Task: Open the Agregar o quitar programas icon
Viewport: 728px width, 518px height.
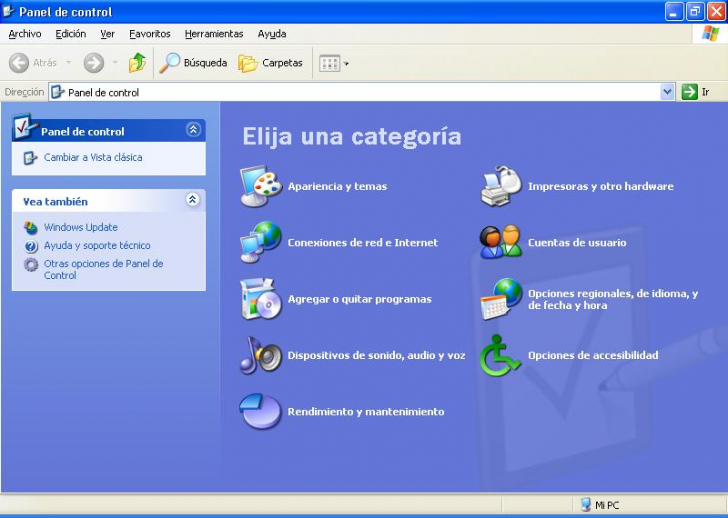Action: pyautogui.click(x=261, y=299)
